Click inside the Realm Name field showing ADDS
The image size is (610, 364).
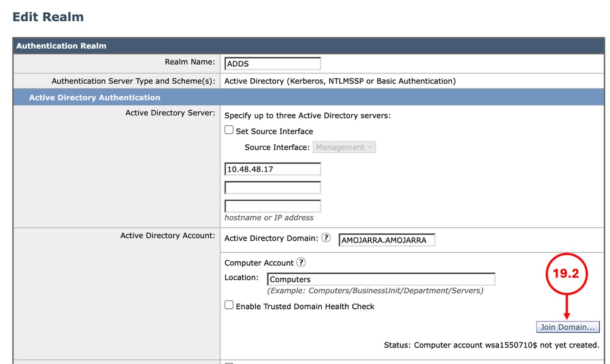click(272, 63)
